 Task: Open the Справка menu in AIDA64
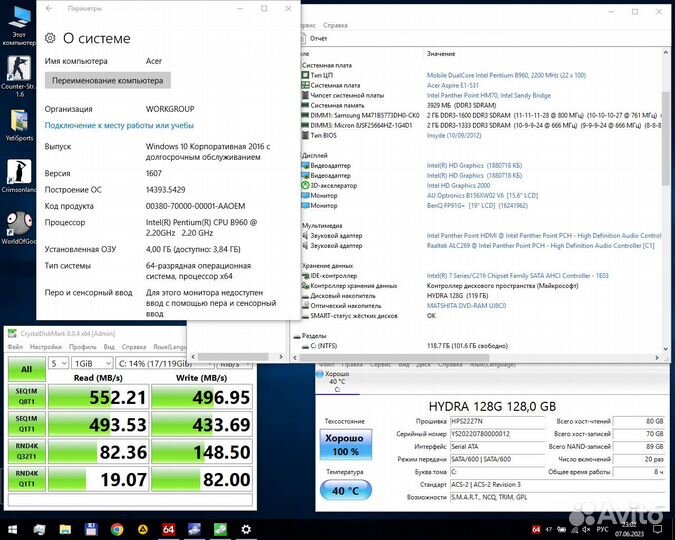(335, 25)
